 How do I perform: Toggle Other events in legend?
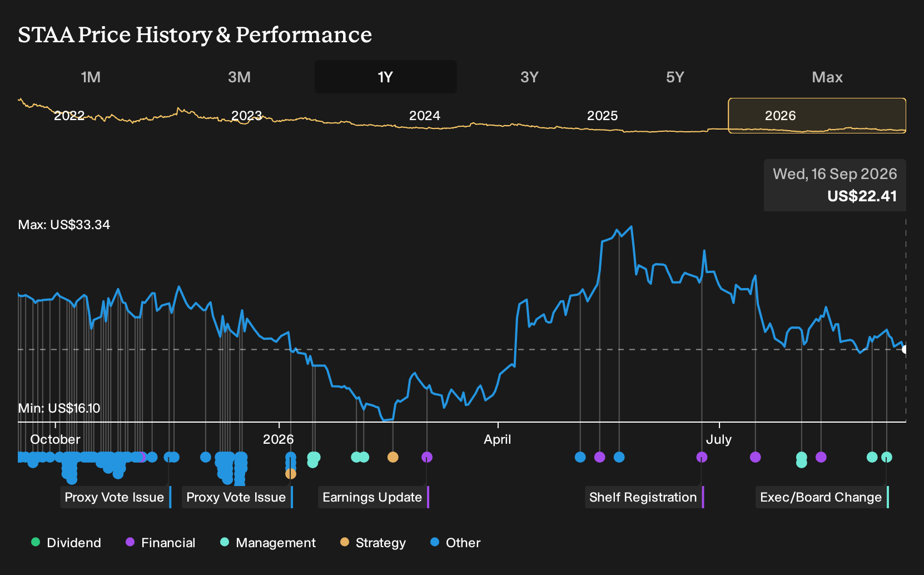(455, 543)
